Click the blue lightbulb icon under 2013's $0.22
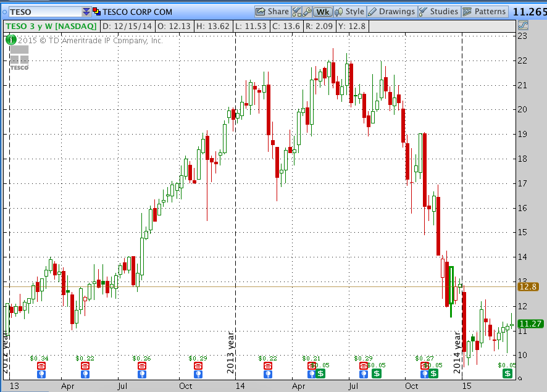The width and height of the screenshot is (547, 392). coord(85,374)
